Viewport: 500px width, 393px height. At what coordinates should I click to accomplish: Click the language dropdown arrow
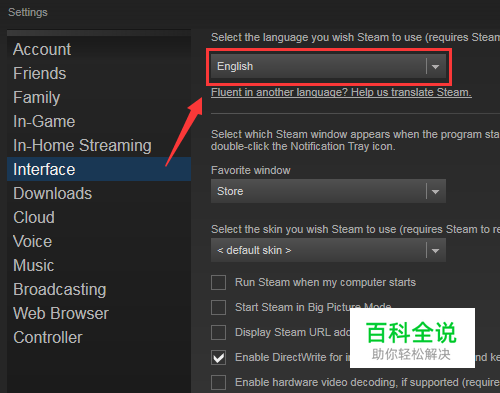[435, 66]
